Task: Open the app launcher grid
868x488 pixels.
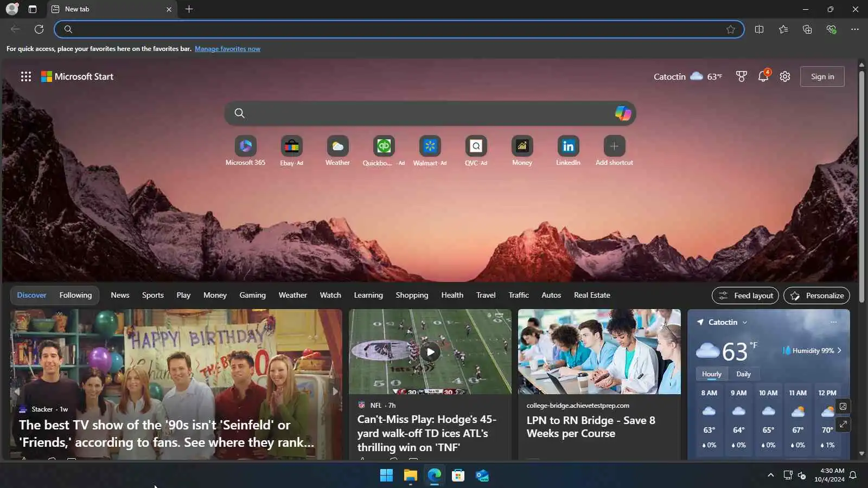Action: pyautogui.click(x=26, y=76)
